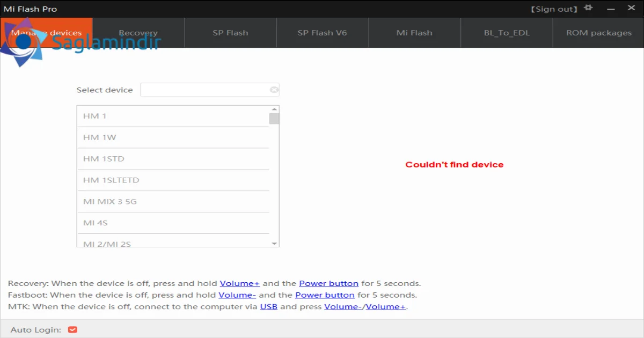
Task: Open the SP Flash tab
Action: click(230, 33)
